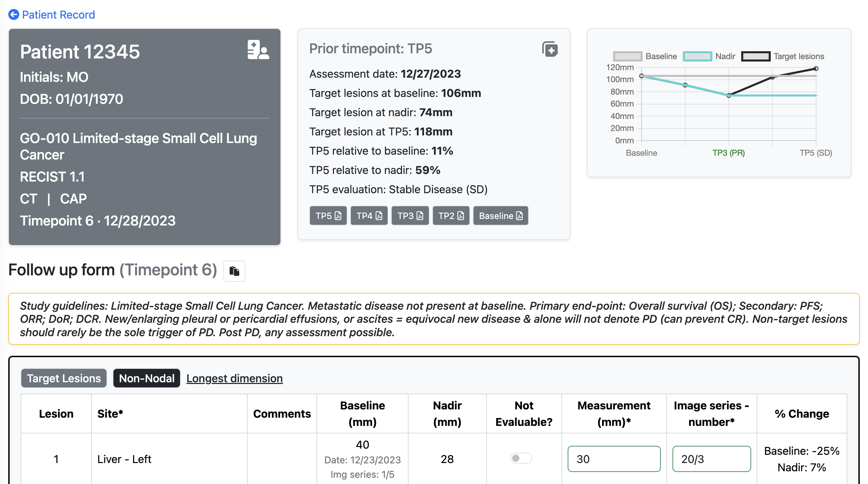Open the TP5 report button
Image resolution: width=868 pixels, height=484 pixels.
[328, 216]
